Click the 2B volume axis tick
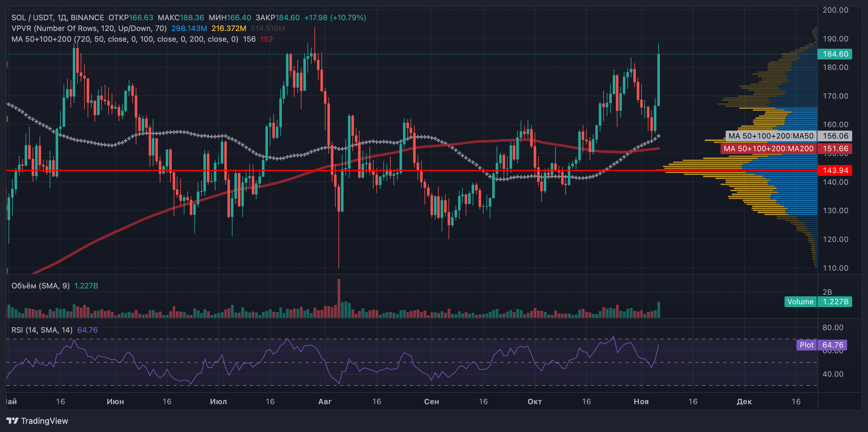This screenshot has width=868, height=432. pyautogui.click(x=827, y=292)
